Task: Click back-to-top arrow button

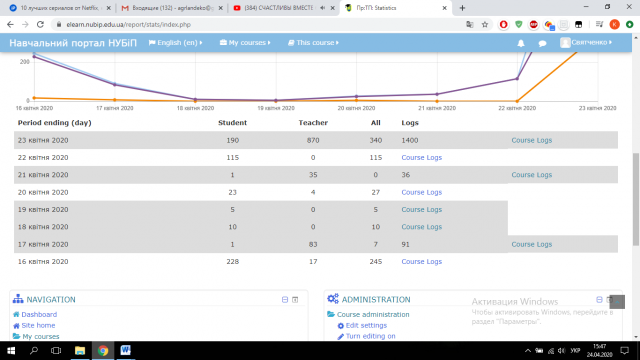Action: [x=617, y=302]
